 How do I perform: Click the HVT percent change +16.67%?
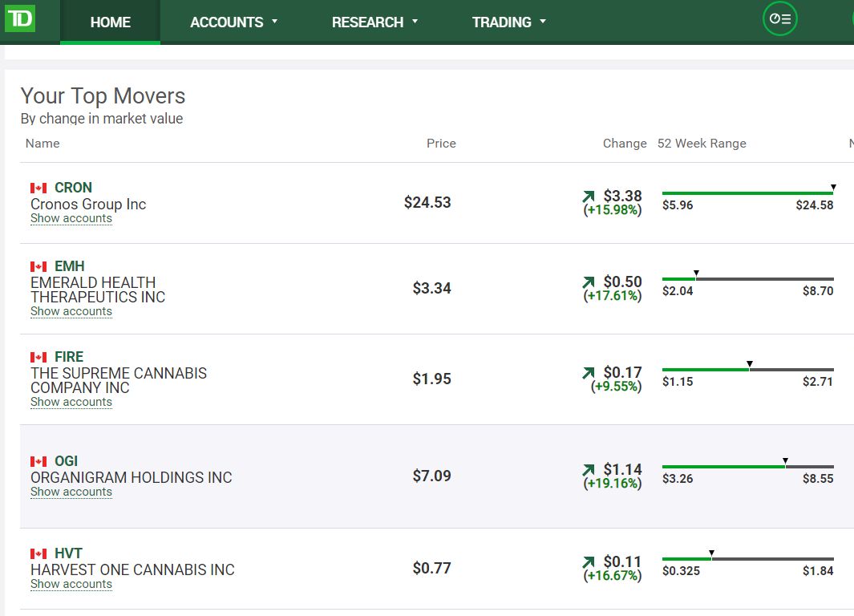(x=612, y=576)
